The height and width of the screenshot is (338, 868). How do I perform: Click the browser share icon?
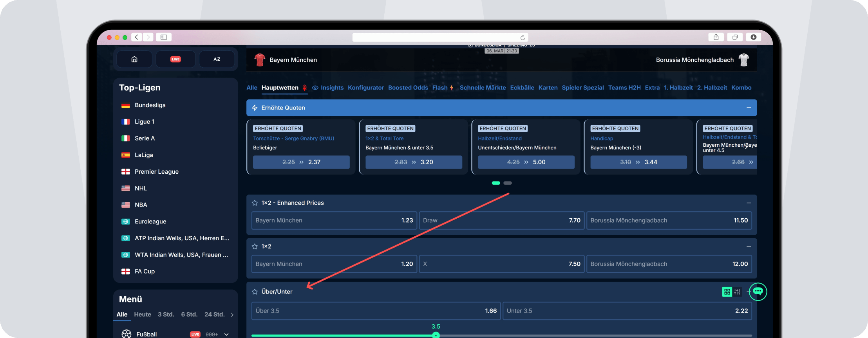point(716,37)
